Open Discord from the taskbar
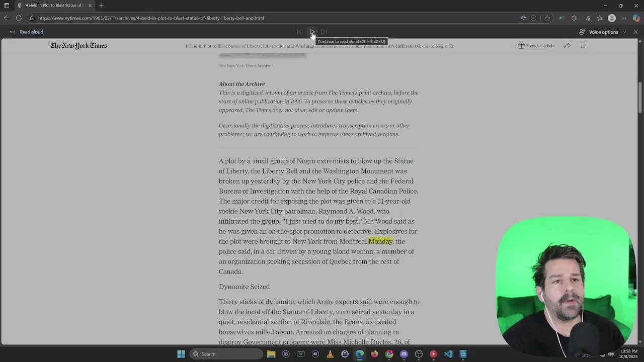644x362 pixels. tap(404, 354)
